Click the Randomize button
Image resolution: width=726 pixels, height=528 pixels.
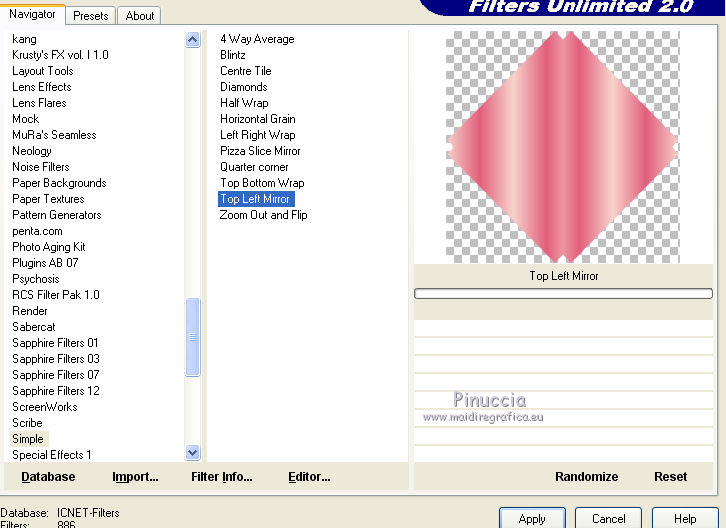coord(586,477)
